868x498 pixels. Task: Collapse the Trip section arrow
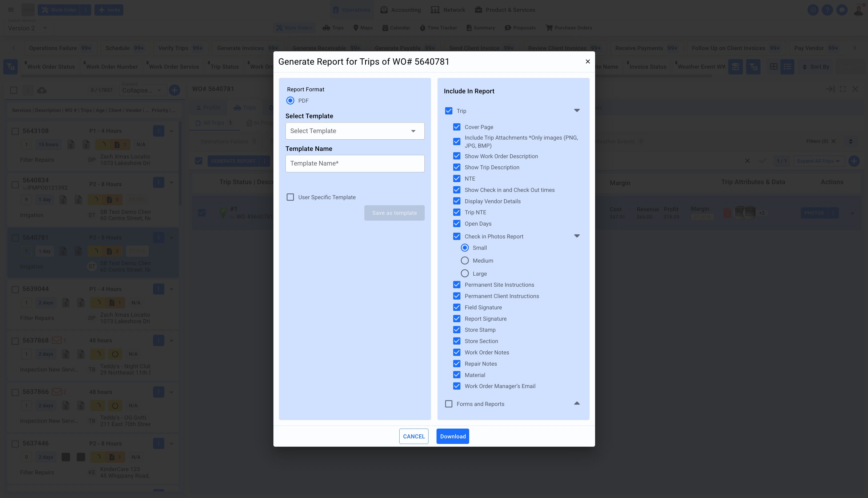coord(577,110)
